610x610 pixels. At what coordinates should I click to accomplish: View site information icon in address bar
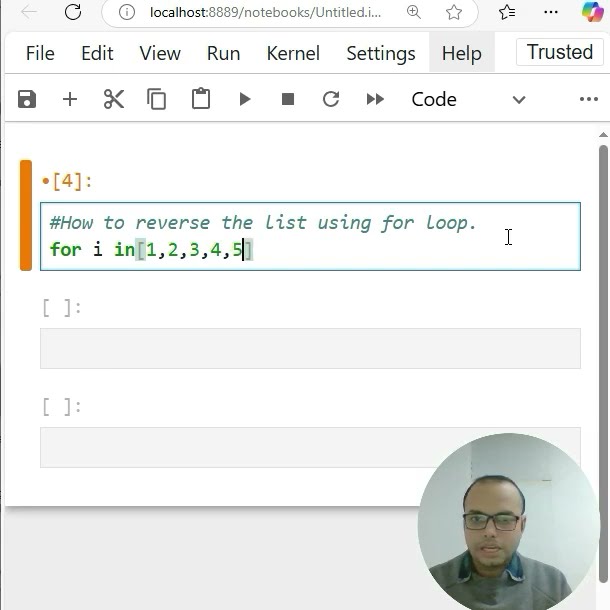[127, 12]
